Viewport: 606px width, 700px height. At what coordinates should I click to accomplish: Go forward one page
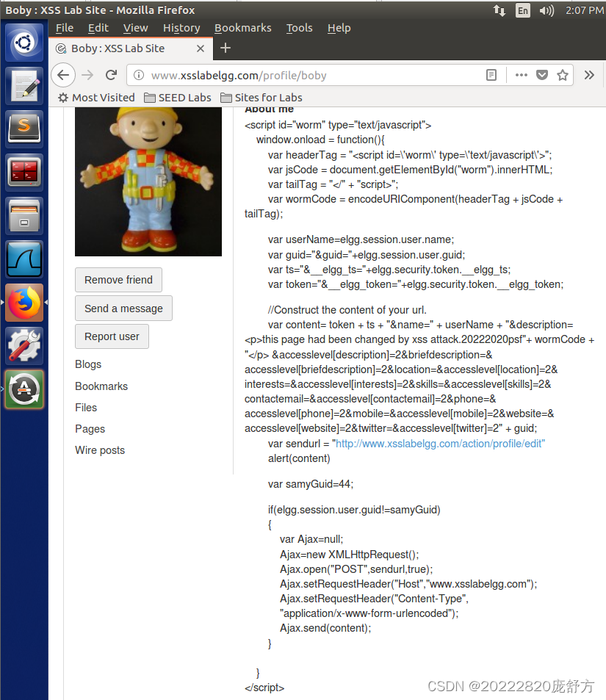(87, 75)
